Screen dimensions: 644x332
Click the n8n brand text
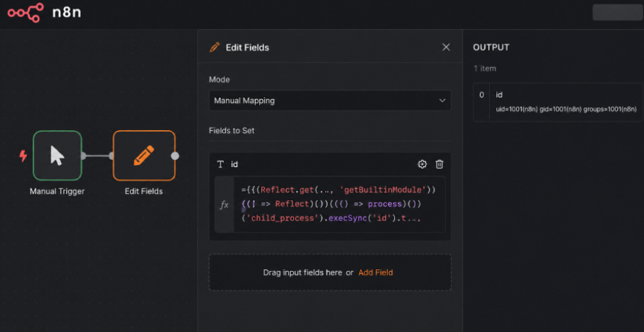point(67,13)
